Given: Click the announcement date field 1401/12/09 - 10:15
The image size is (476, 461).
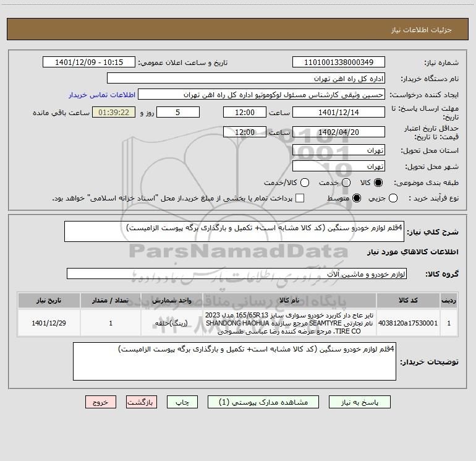Looking at the screenshot, I should pos(89,62).
